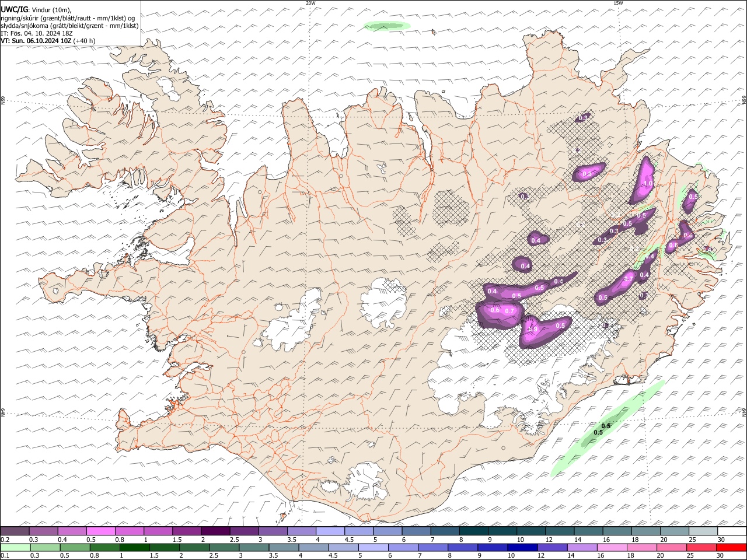Click the '20W' longitude label at top
This screenshot has height=560, width=747.
(310, 3)
